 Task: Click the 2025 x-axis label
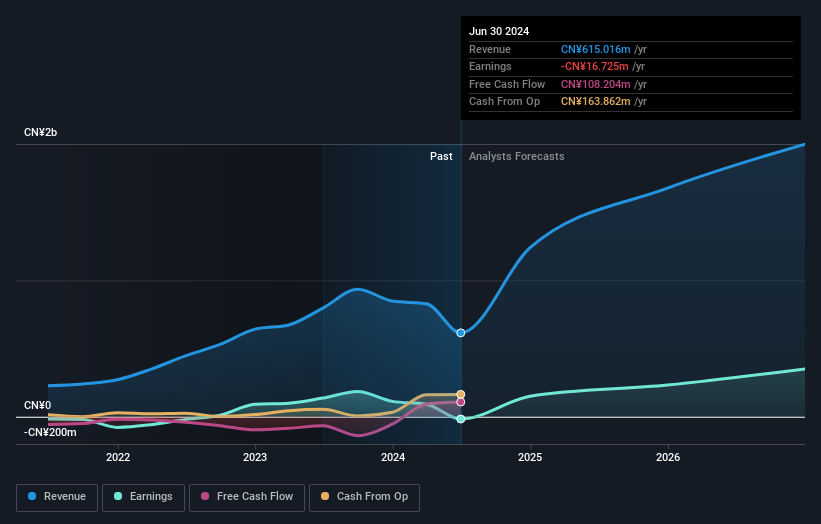coord(530,457)
